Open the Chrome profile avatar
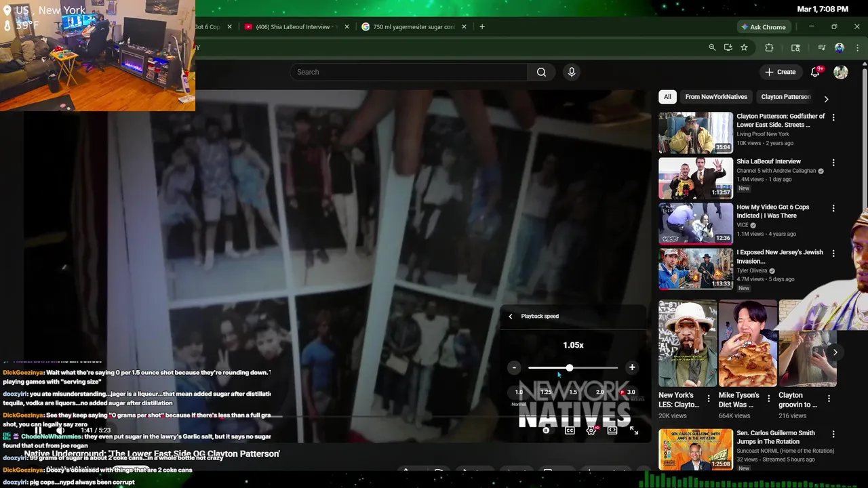Image resolution: width=868 pixels, height=488 pixels. click(x=840, y=47)
